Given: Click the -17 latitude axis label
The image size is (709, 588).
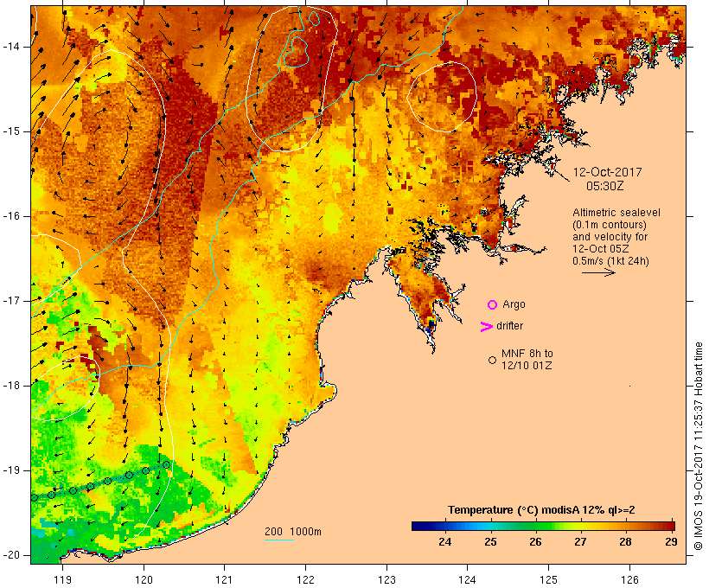Looking at the screenshot, I should 10,301.
